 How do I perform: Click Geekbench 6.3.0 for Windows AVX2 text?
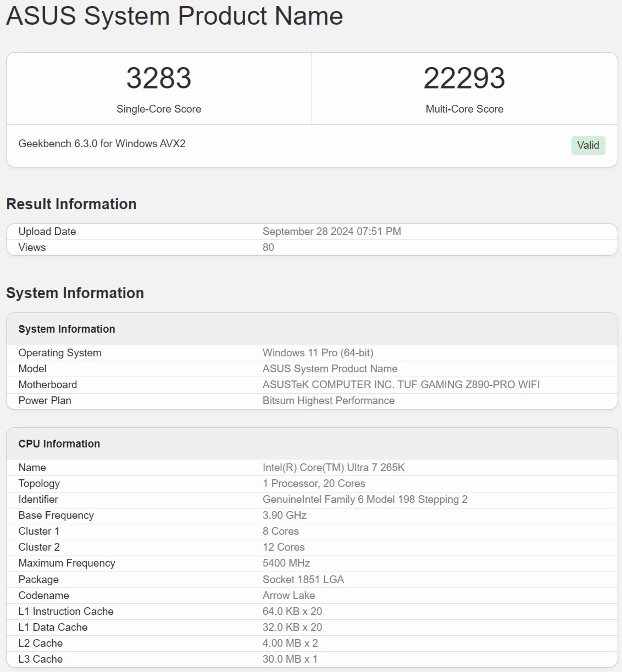(102, 144)
